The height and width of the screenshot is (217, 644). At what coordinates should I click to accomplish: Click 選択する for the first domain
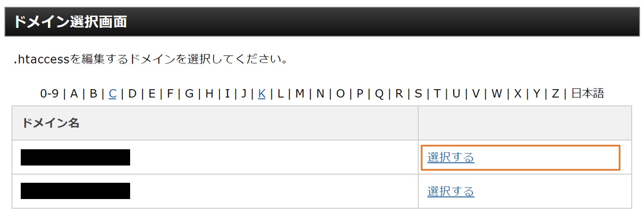(450, 157)
